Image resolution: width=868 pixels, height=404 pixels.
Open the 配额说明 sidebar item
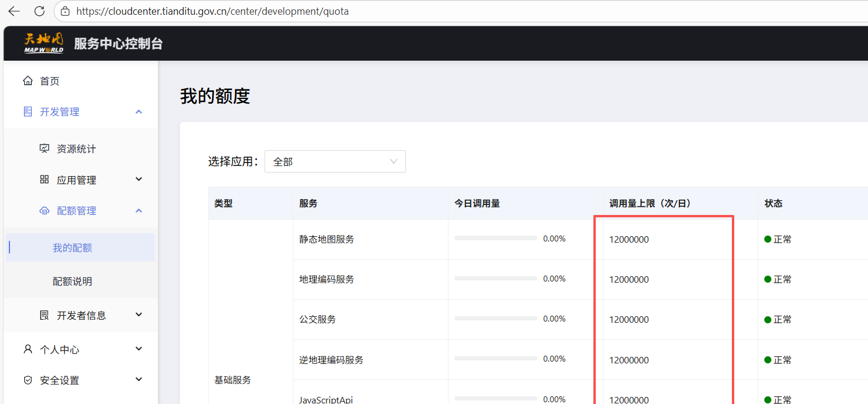coord(72,282)
